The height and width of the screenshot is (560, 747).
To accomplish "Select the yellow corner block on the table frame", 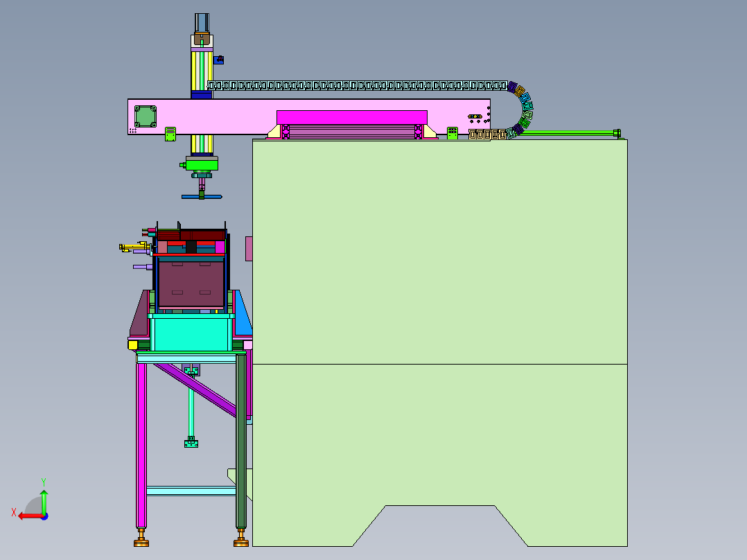I will (x=133, y=344).
